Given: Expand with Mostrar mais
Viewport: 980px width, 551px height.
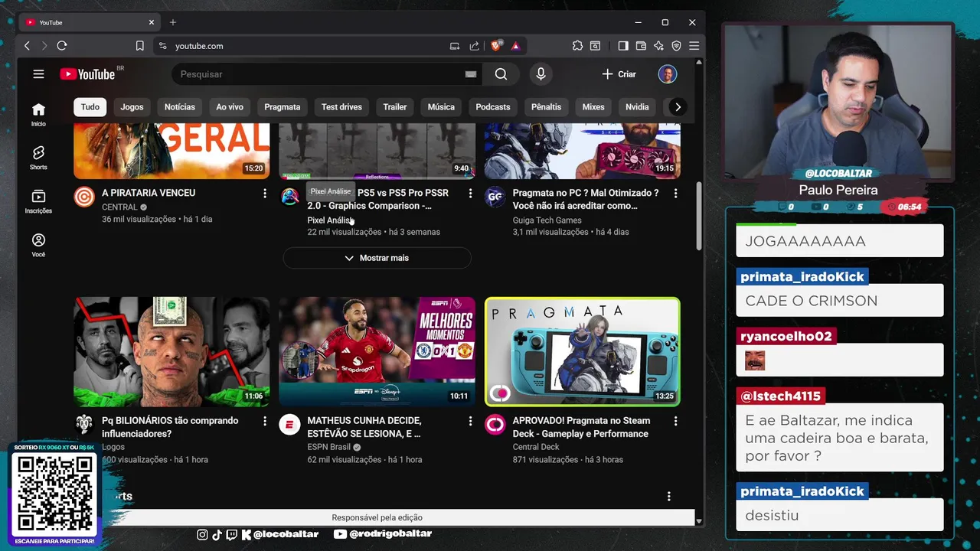Looking at the screenshot, I should pos(377,258).
